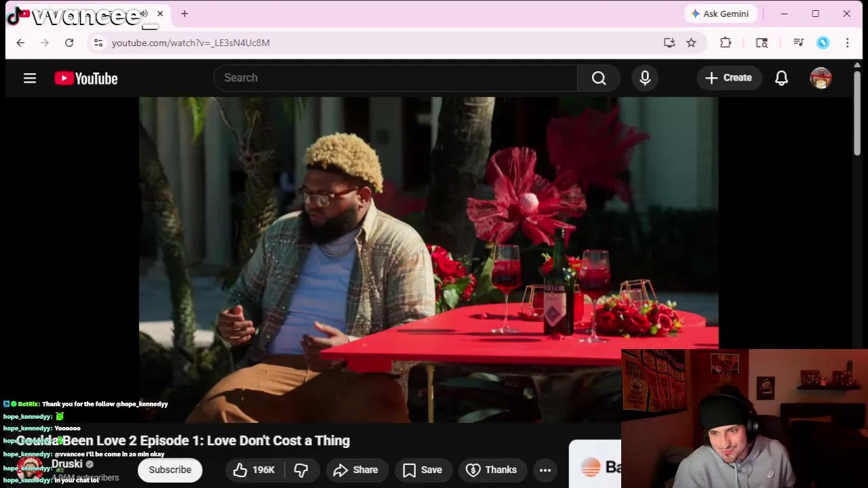Like the video with 196K likes
This screenshot has height=488, width=868.
click(254, 470)
